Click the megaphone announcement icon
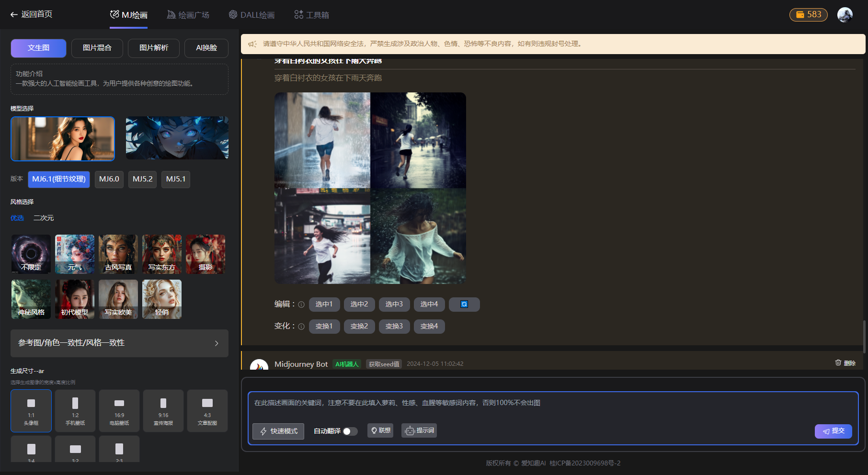The image size is (868, 475). click(x=252, y=44)
